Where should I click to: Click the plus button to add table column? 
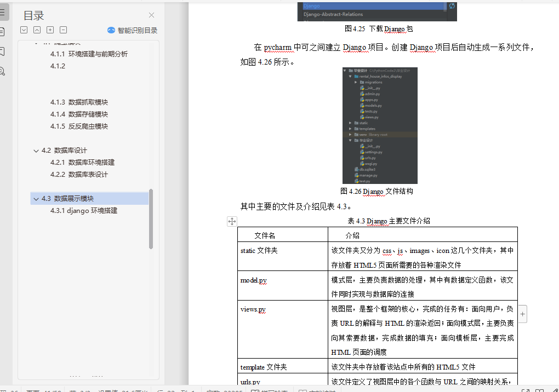click(x=522, y=314)
